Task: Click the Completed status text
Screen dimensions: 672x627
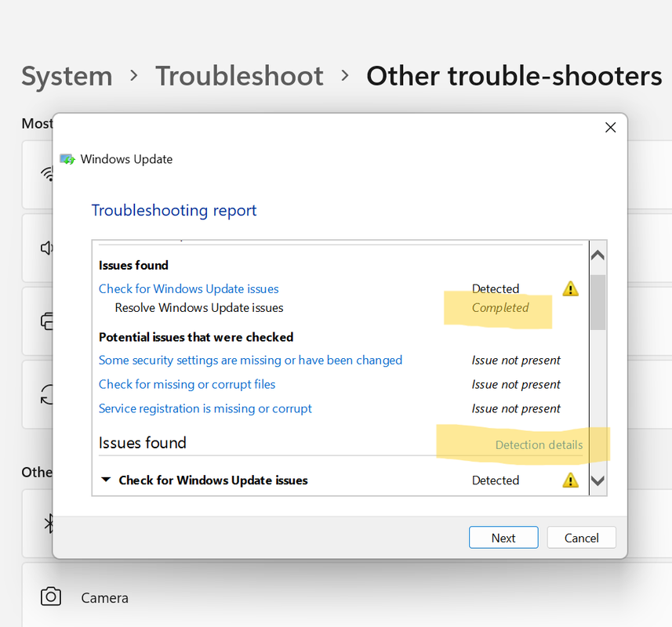Action: (500, 307)
